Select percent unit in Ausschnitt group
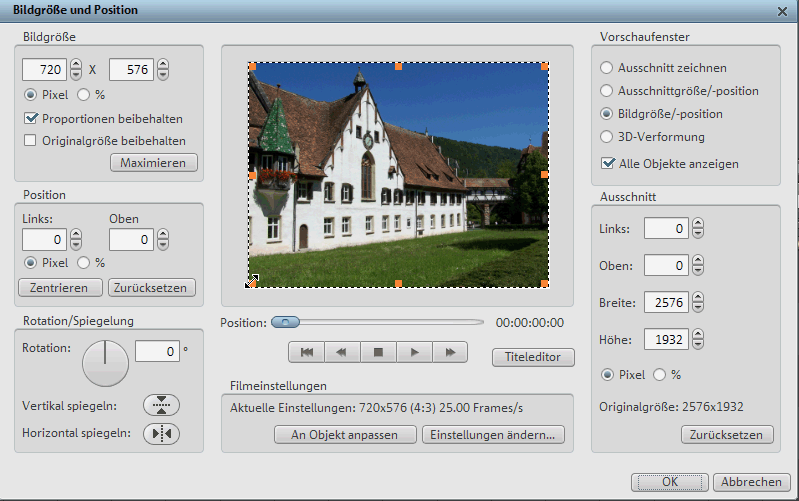 point(659,375)
